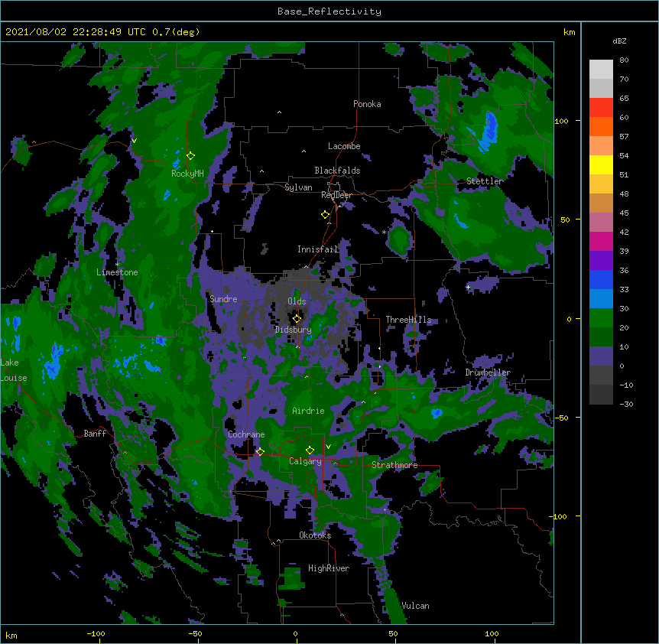Click the Olds town label
This screenshot has width=659, height=644.
(x=297, y=301)
